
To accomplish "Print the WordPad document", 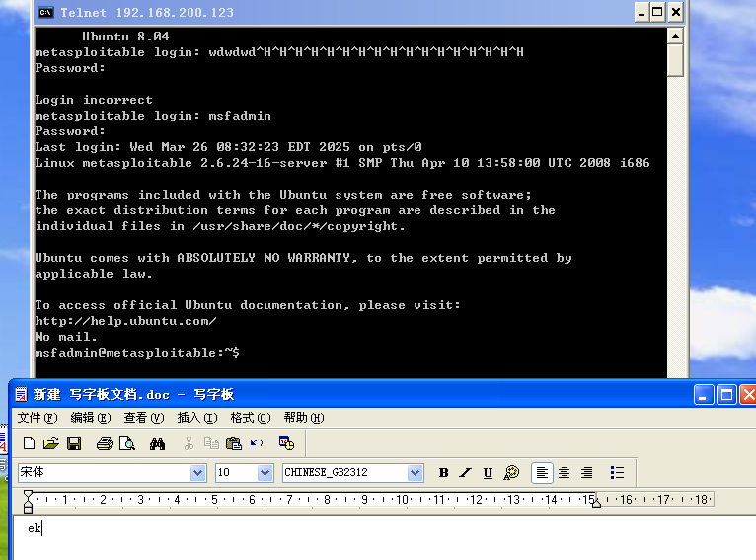I will [105, 443].
